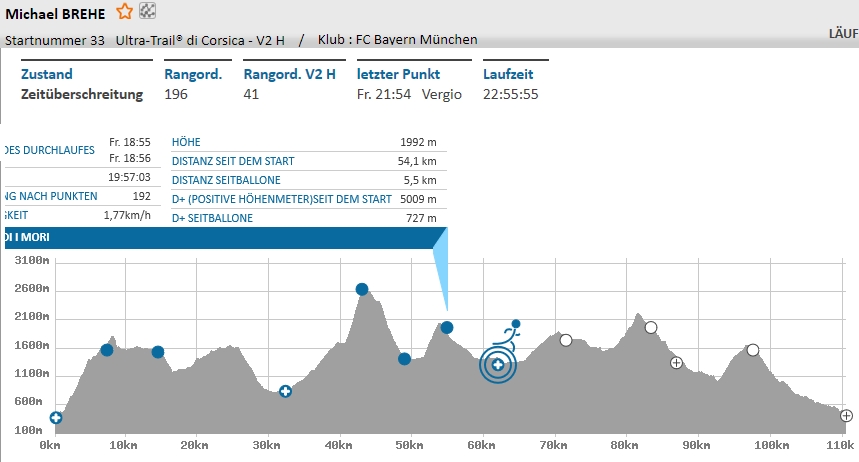The image size is (859, 462).
Task: Select the blue checkpoint dot near 15km
Action: [157, 352]
